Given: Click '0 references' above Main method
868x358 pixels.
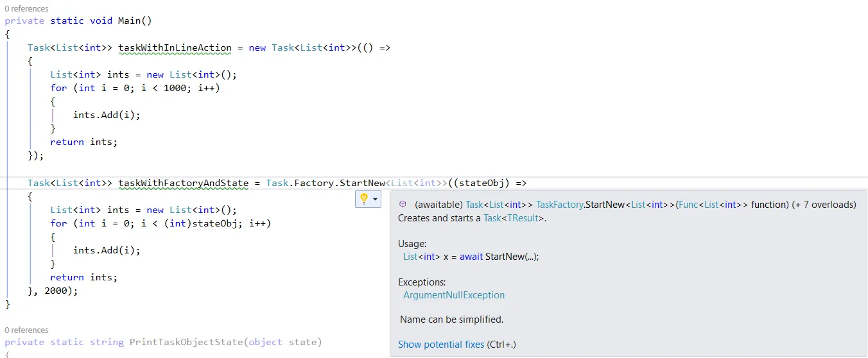Looking at the screenshot, I should click(26, 9).
